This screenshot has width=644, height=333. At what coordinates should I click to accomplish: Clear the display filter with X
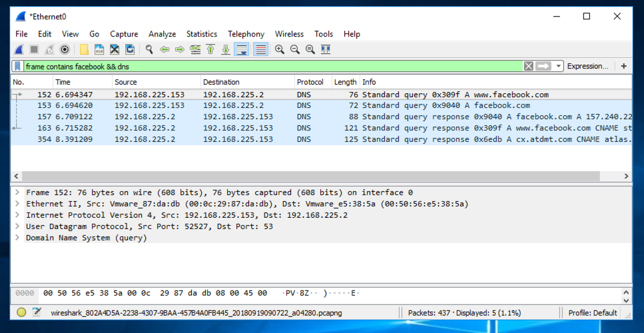pos(529,66)
